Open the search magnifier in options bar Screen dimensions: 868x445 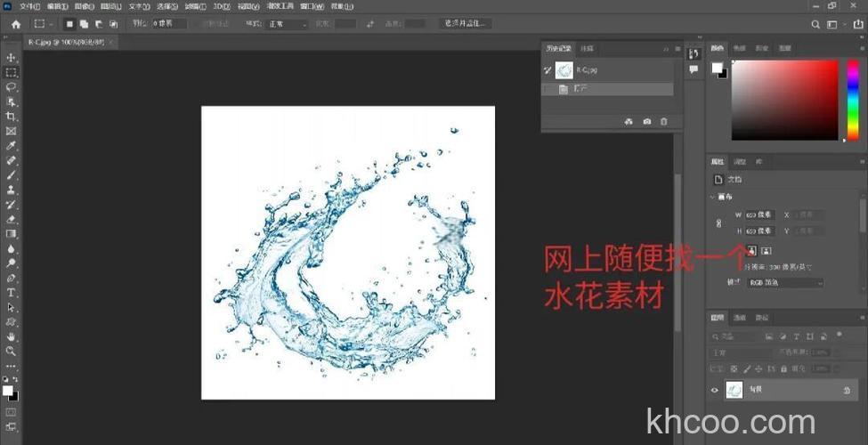pyautogui.click(x=815, y=24)
